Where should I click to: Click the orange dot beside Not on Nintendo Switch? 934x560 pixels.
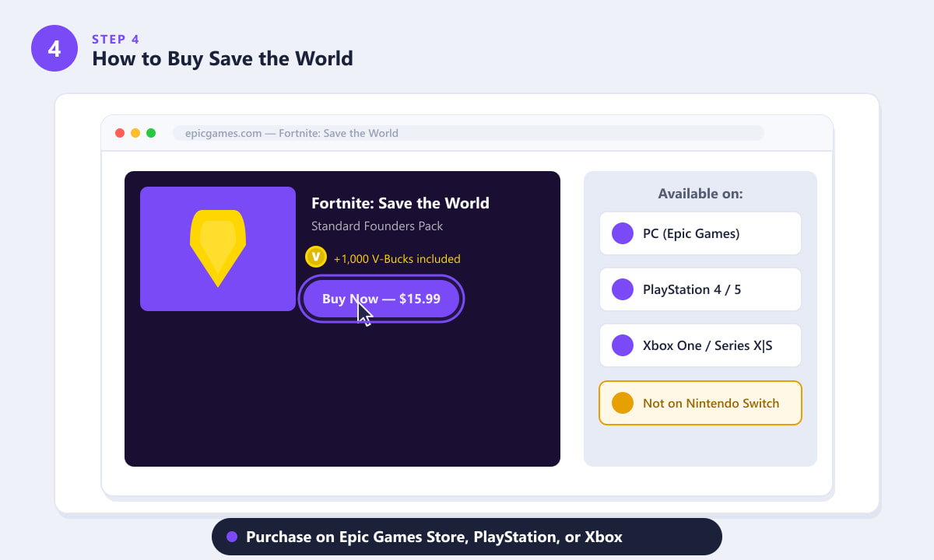(623, 403)
